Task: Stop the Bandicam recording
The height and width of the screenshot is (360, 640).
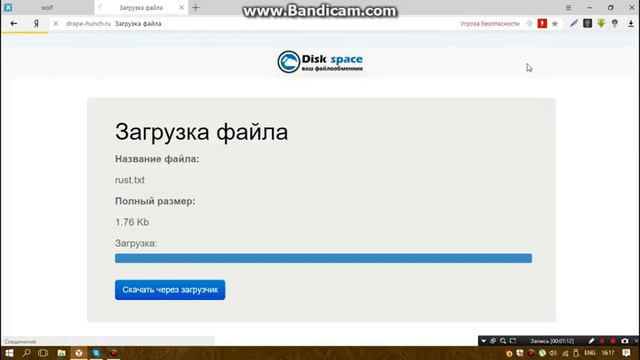Action: point(613,341)
